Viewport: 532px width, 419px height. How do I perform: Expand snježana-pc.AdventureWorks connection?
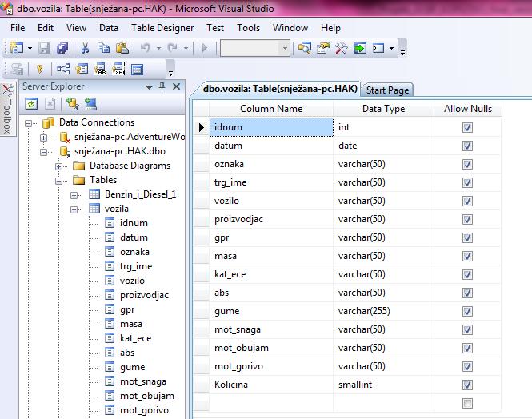pyautogui.click(x=43, y=138)
